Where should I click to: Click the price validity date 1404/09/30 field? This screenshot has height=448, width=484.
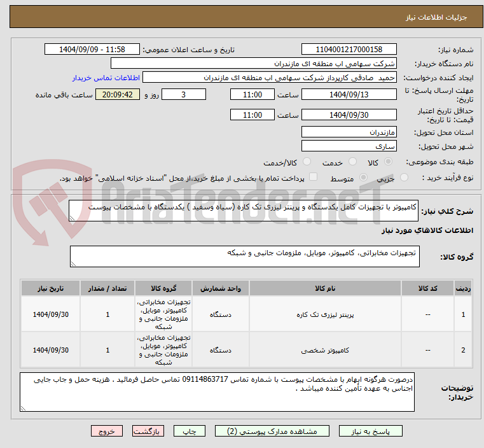point(349,115)
